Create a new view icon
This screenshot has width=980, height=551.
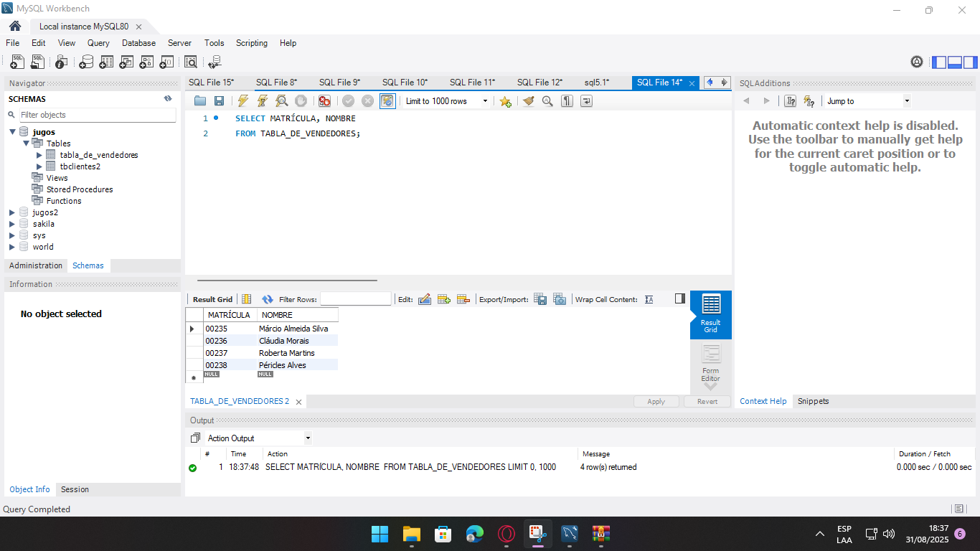pos(126,62)
